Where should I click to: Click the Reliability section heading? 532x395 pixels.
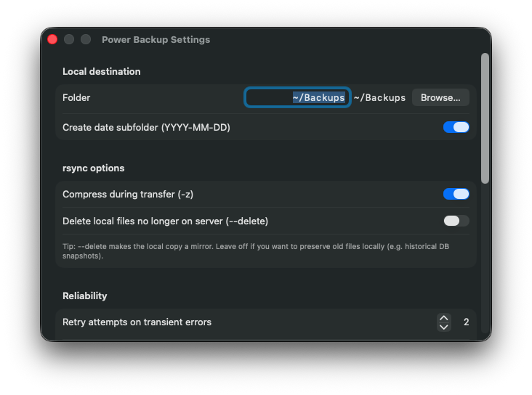84,296
